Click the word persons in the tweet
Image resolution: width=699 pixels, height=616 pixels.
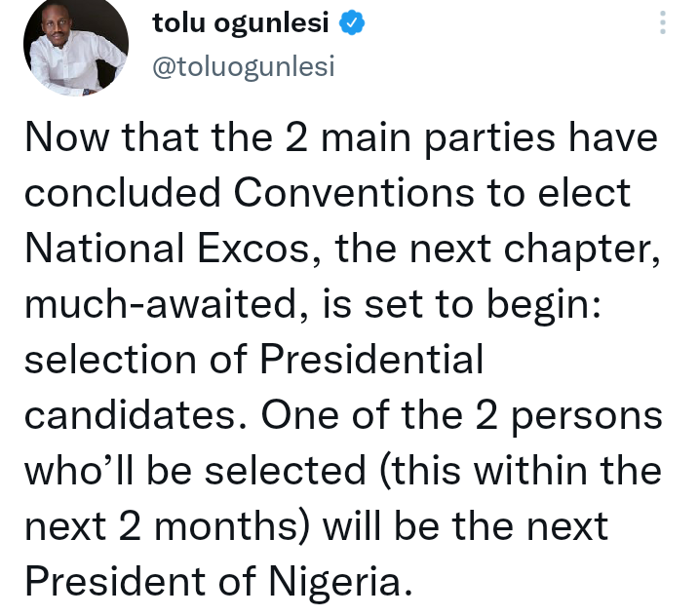tap(587, 416)
